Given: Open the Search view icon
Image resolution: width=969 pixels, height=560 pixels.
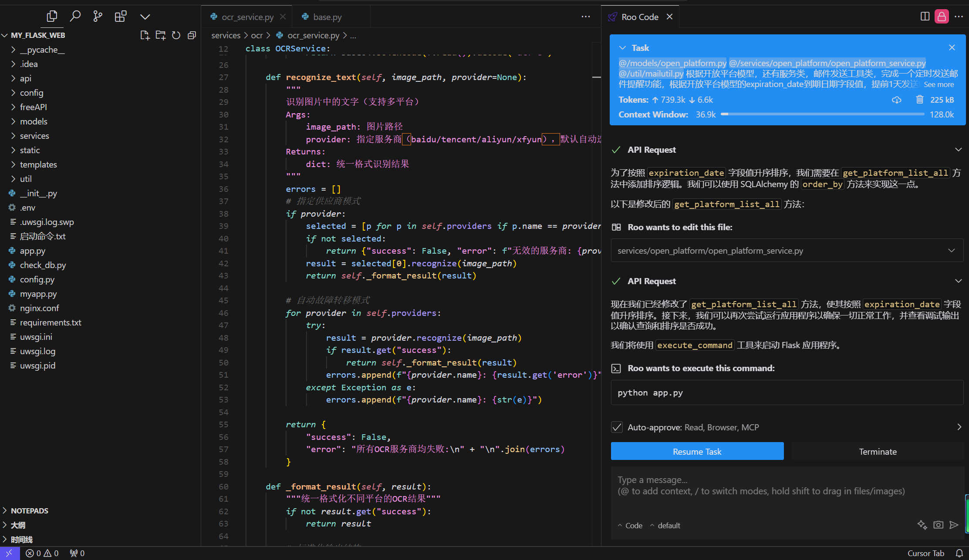Looking at the screenshot, I should [75, 17].
